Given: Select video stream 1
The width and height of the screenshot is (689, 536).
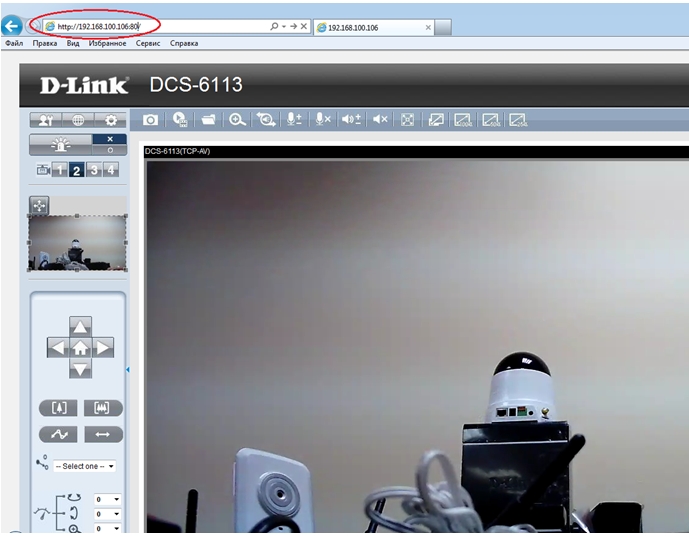Looking at the screenshot, I should point(60,170).
